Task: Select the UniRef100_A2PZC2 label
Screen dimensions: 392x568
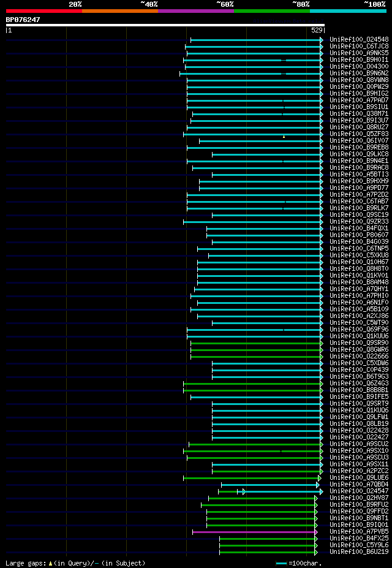Action: 359,471
